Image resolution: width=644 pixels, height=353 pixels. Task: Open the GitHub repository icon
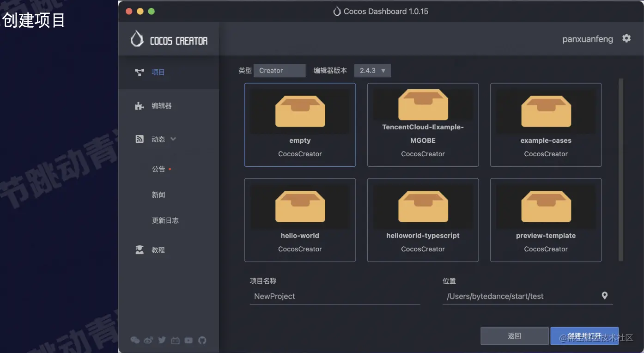[x=202, y=340]
